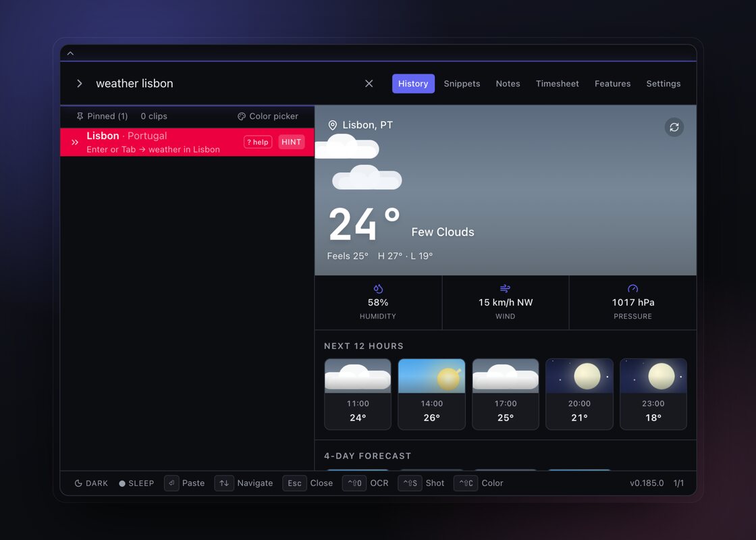756x540 pixels.
Task: Click the '4-DAY FORECAST' heading
Action: [x=367, y=456]
